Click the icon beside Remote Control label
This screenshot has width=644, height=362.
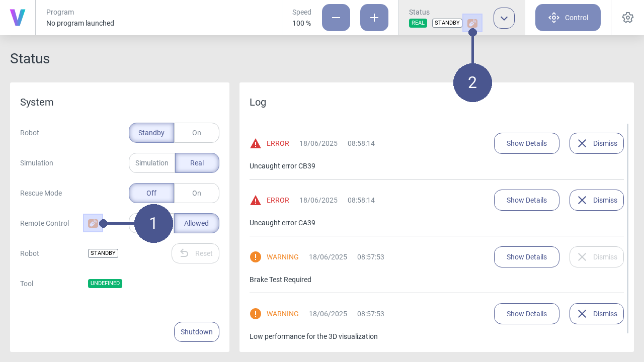(x=93, y=223)
